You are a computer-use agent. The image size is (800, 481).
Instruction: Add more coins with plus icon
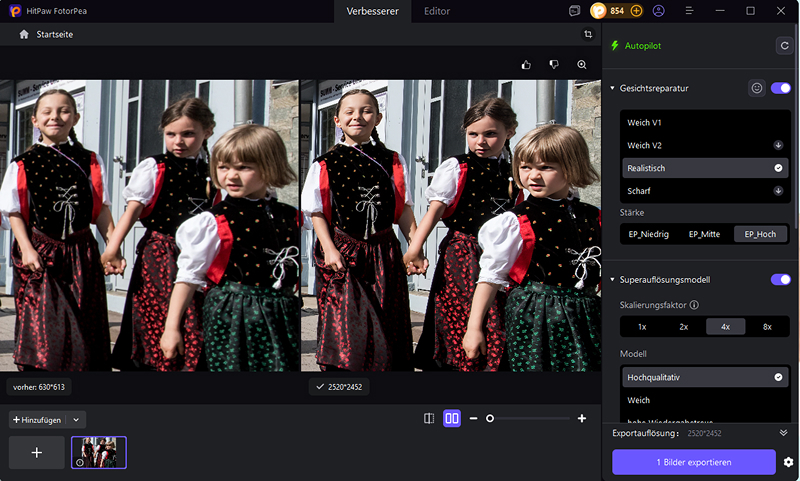pyautogui.click(x=636, y=11)
